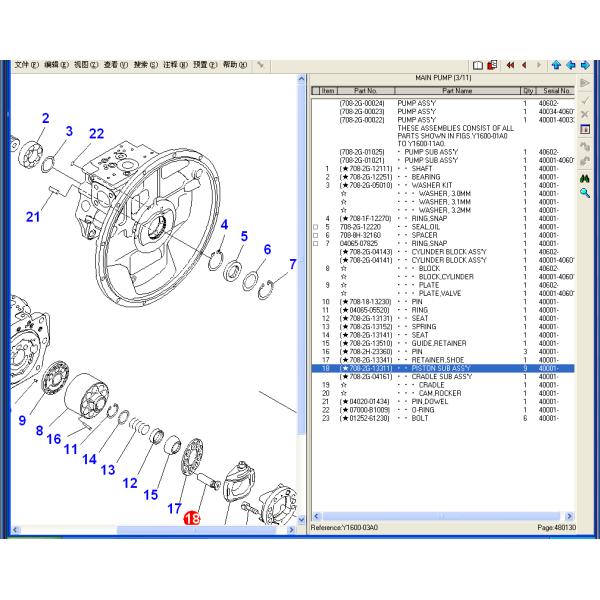Click the red single-left previous arrow

click(524, 65)
